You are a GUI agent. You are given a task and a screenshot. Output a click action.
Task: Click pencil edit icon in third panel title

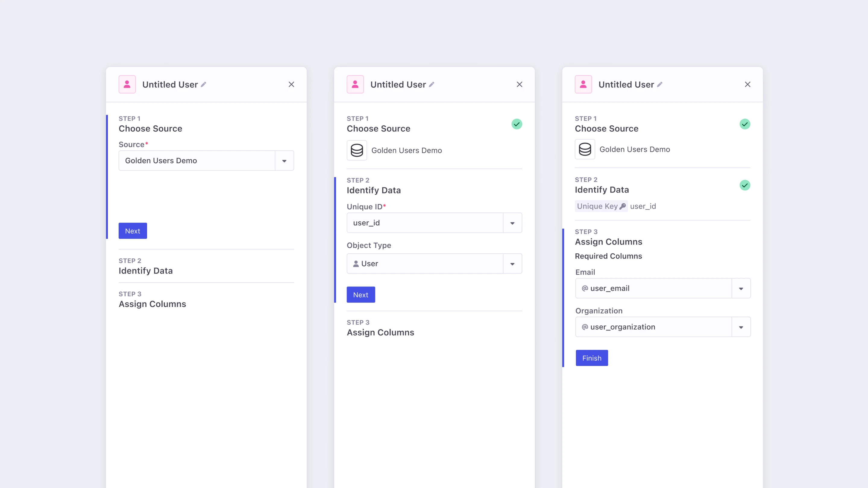pyautogui.click(x=660, y=85)
